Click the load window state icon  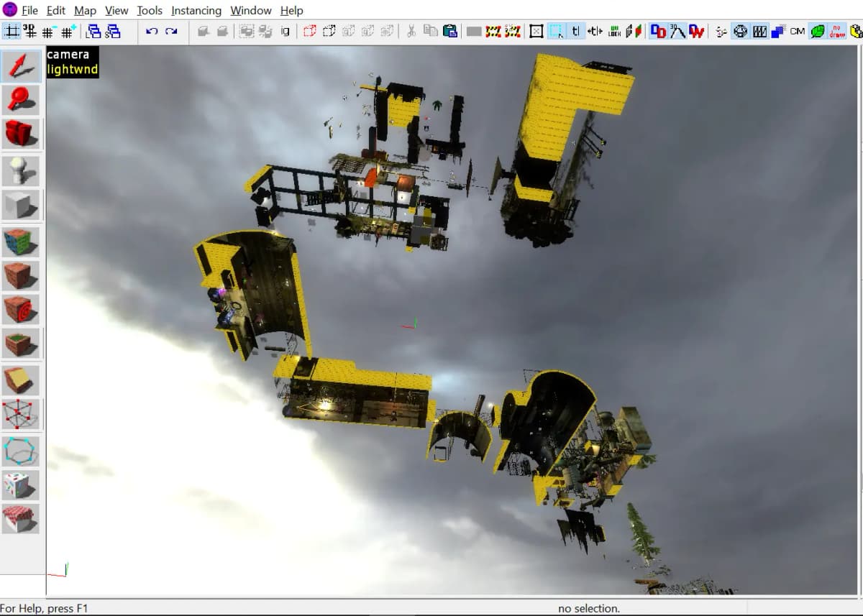tap(93, 31)
